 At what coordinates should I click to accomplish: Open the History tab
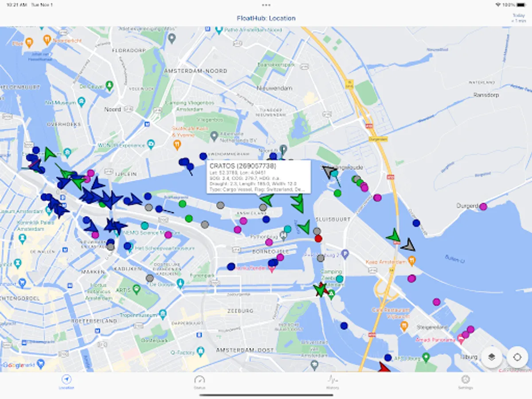click(x=332, y=382)
